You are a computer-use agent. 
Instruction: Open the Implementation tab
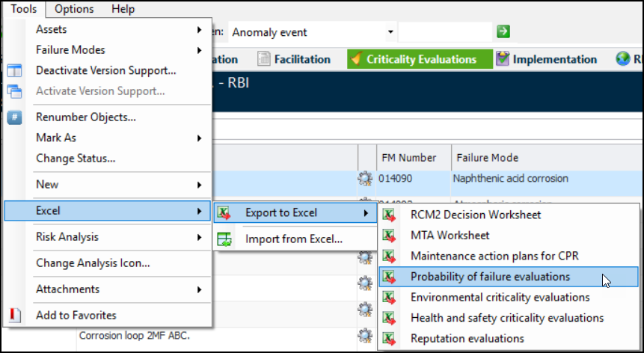tap(553, 59)
